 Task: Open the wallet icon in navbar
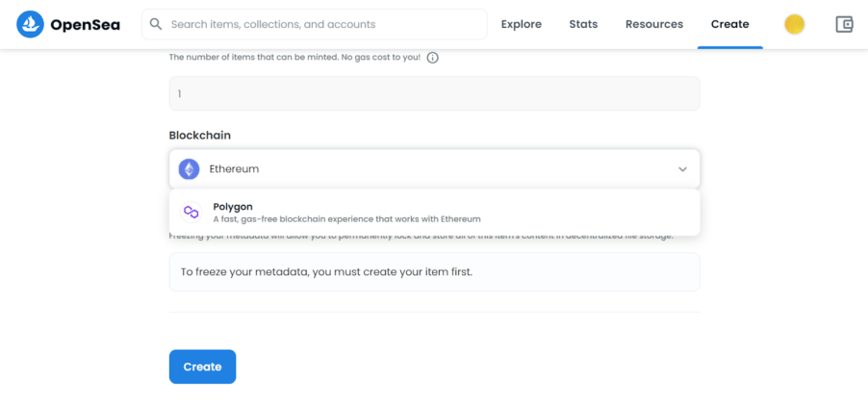click(844, 24)
